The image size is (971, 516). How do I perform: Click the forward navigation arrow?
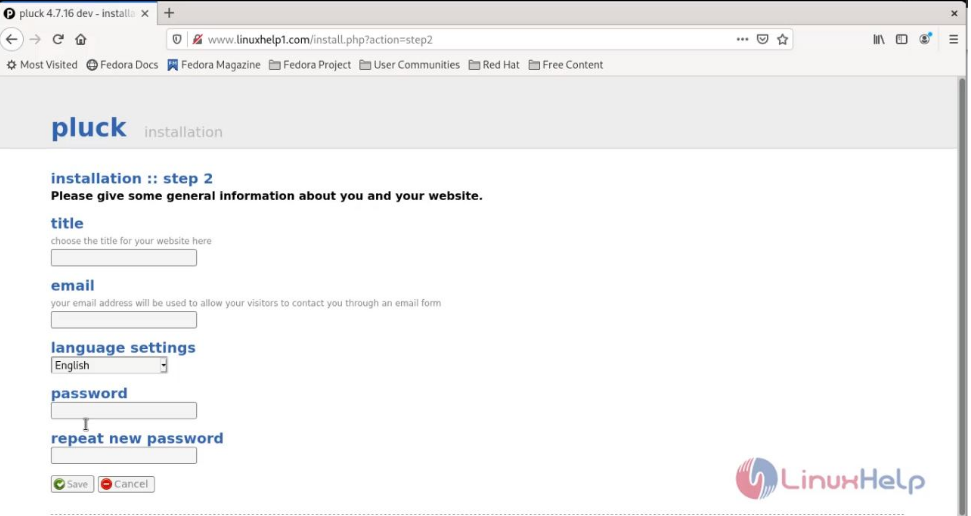[x=35, y=39]
